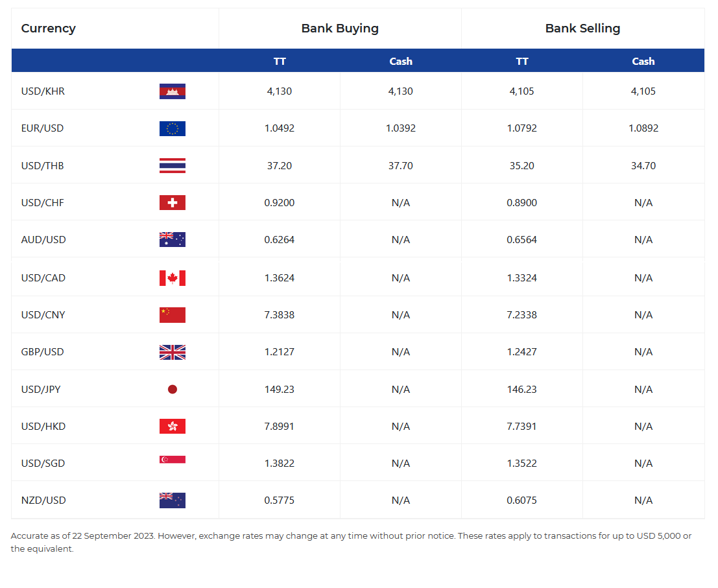Click the UK flag for GBP/USD

click(173, 352)
